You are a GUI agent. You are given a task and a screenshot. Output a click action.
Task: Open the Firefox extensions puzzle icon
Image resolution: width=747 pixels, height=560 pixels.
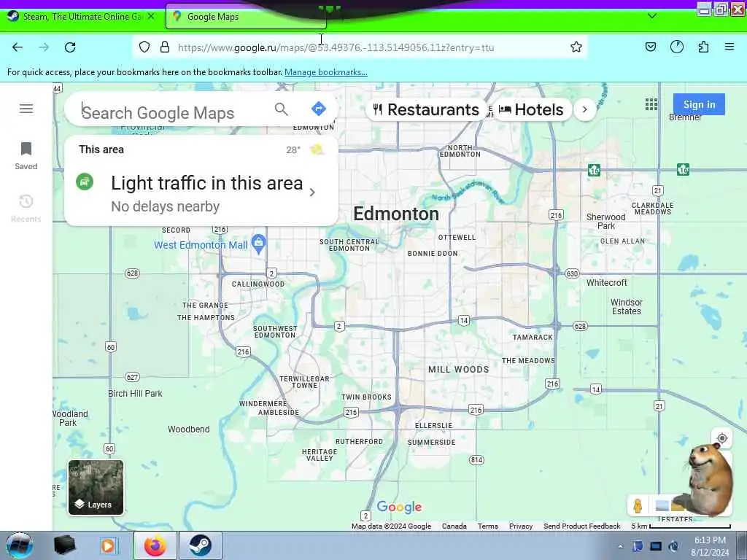coord(703,47)
